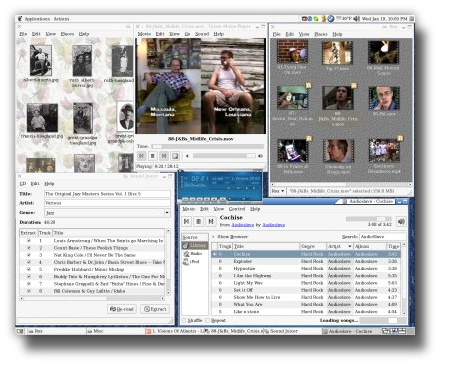Select the Southern Decadence video thumbnail

click(384, 151)
